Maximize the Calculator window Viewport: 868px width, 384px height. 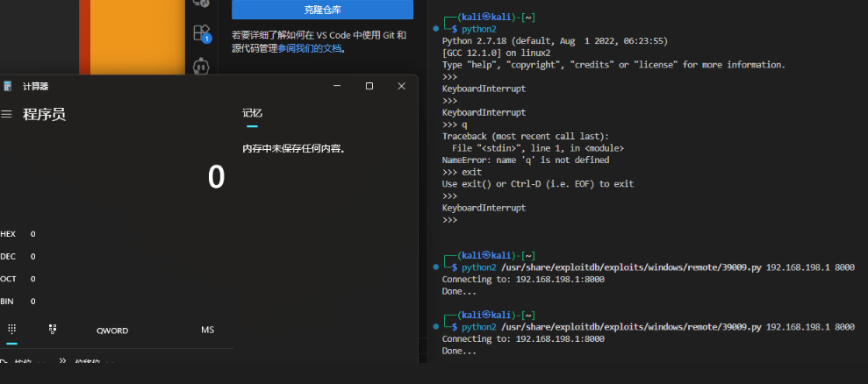369,86
